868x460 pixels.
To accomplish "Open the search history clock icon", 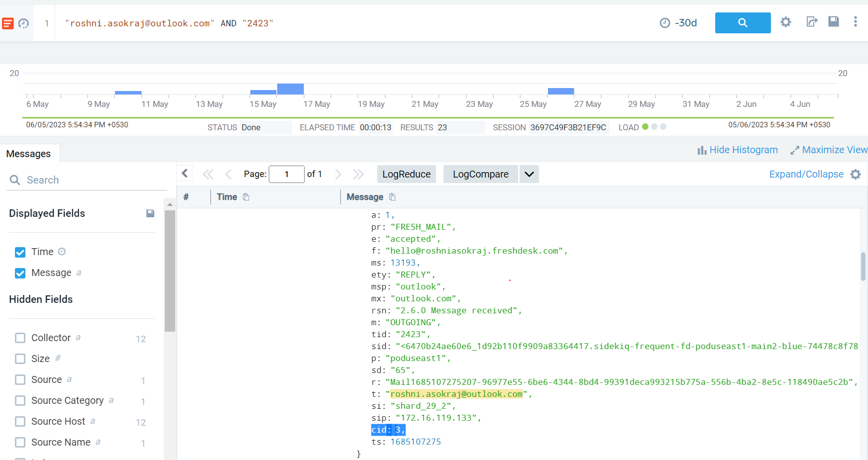I will tap(23, 23).
